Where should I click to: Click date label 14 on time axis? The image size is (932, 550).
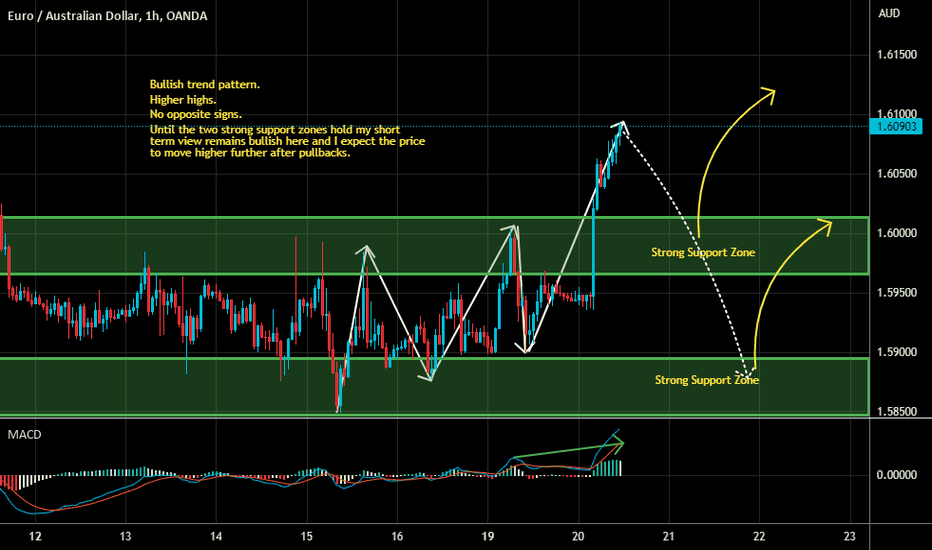[x=216, y=536]
